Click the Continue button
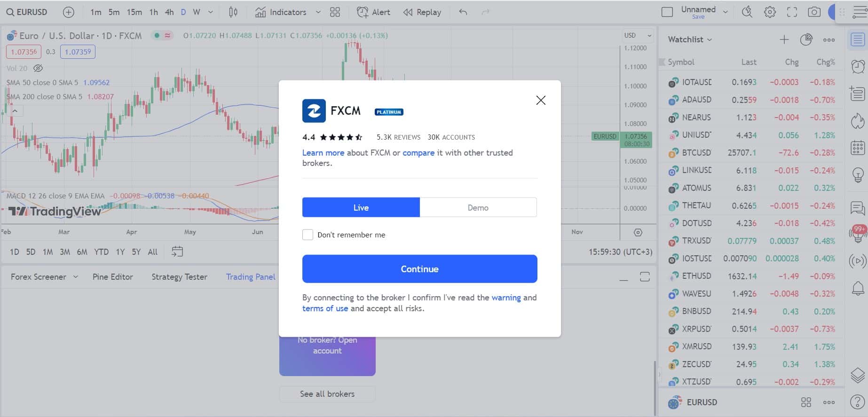Screen dimensions: 868x417 coord(419,269)
